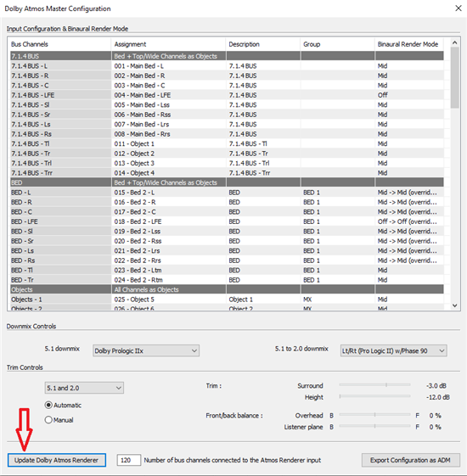Expand the 5.1 and 2.0 trim dropdown
This screenshot has height=476, width=467.
coord(84,388)
